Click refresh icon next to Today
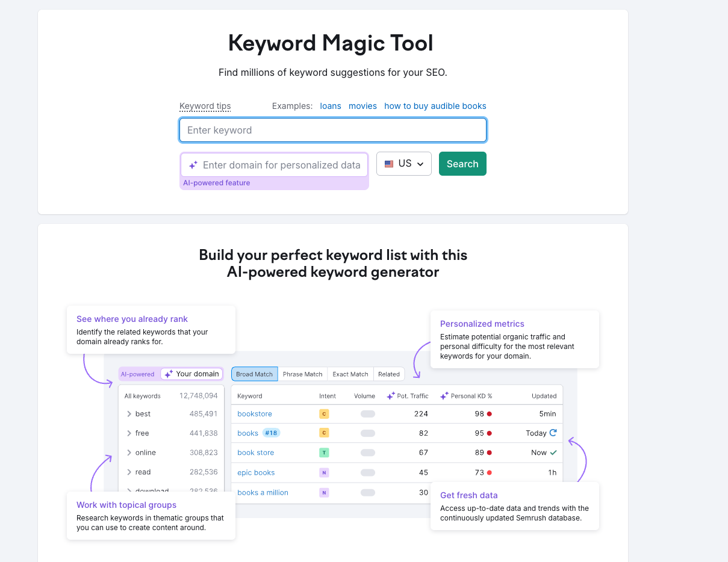Image resolution: width=728 pixels, height=562 pixels. click(553, 433)
